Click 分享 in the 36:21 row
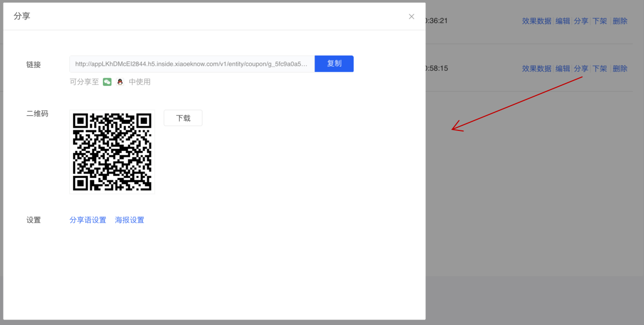The height and width of the screenshot is (325, 644). (x=581, y=21)
